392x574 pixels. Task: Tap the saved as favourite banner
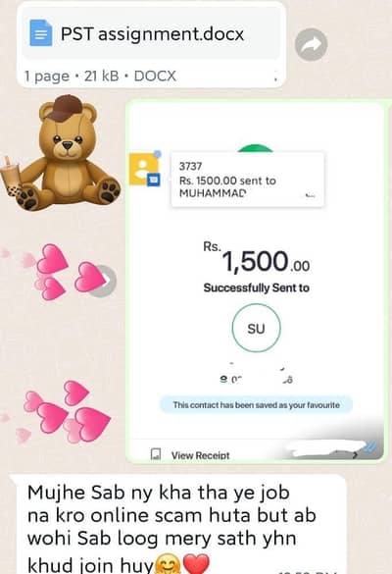click(x=257, y=405)
